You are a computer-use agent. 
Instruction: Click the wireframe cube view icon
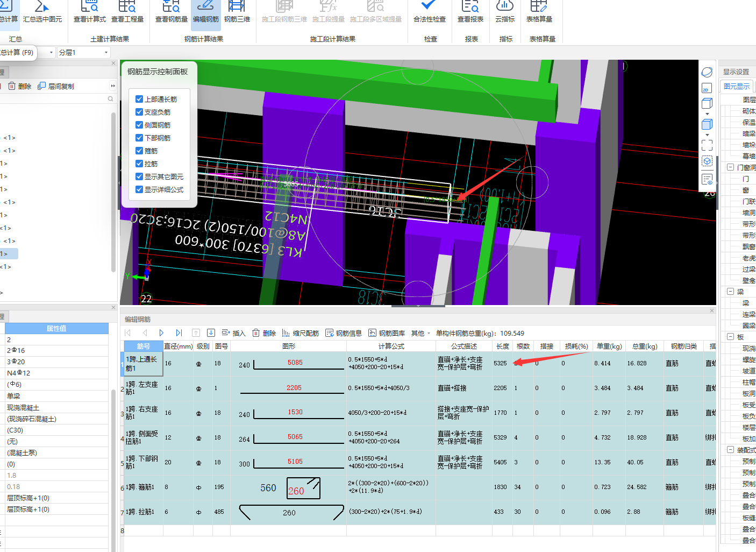[707, 103]
